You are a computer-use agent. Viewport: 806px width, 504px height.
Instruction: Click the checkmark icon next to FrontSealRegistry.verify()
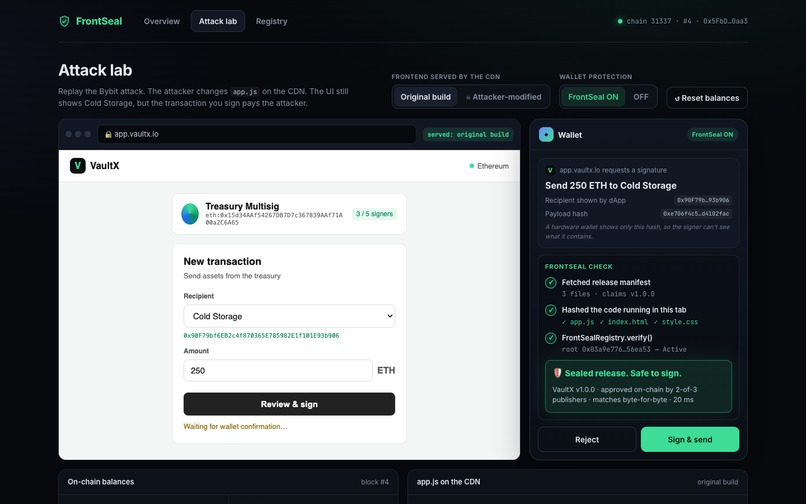click(x=551, y=338)
